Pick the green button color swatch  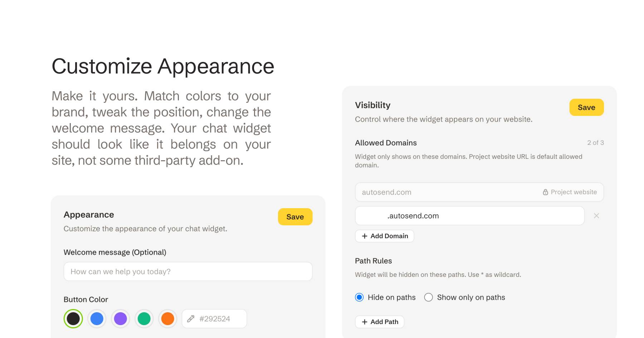(x=144, y=319)
